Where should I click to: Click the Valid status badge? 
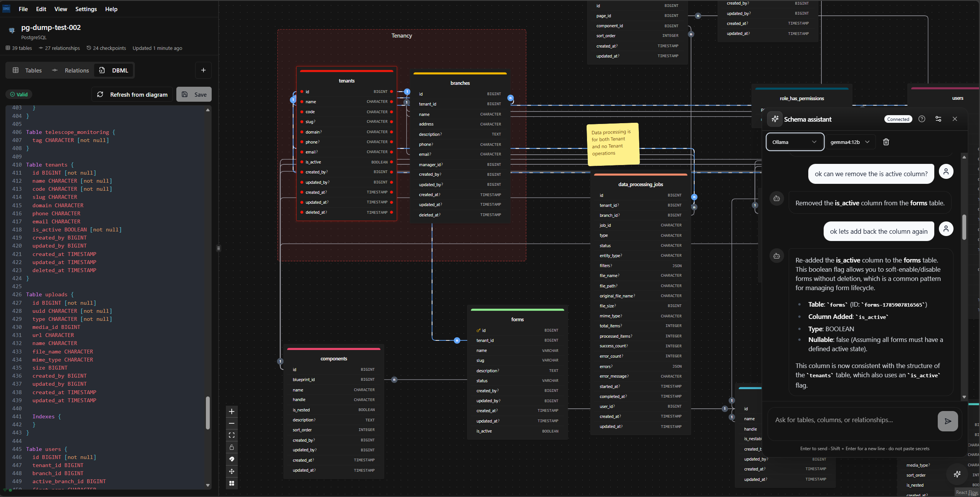pos(19,94)
